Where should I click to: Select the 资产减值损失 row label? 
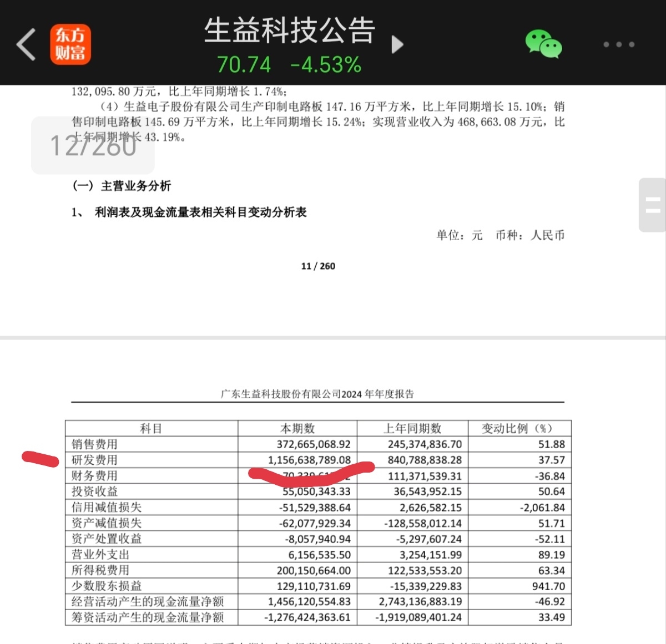click(107, 523)
